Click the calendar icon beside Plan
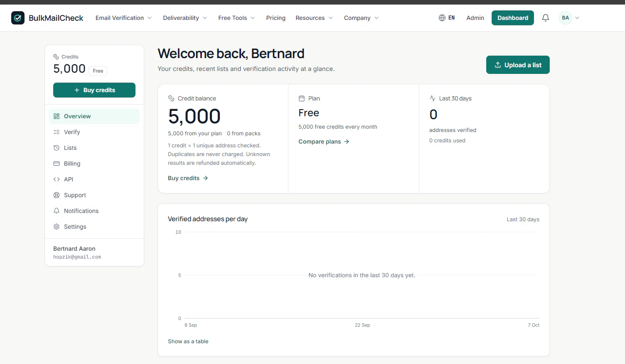Screen dimensions: 625x364 pyautogui.click(x=302, y=98)
